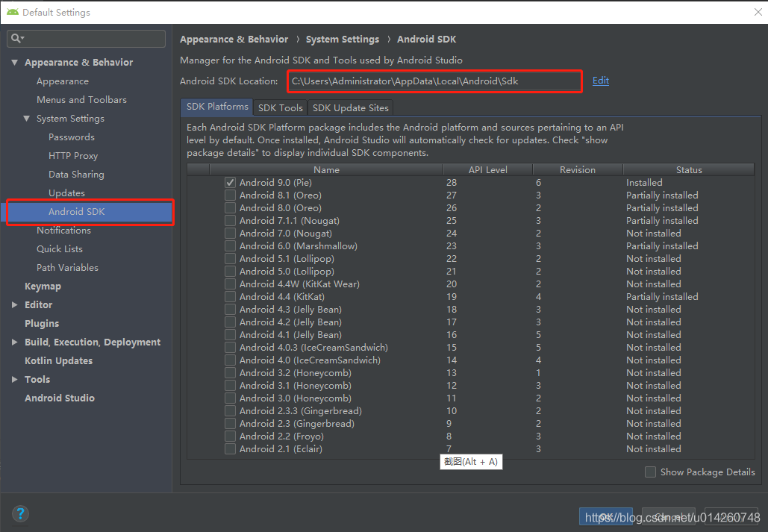Click the Android Studio logo in title bar
This screenshot has width=768, height=532.
(13, 12)
